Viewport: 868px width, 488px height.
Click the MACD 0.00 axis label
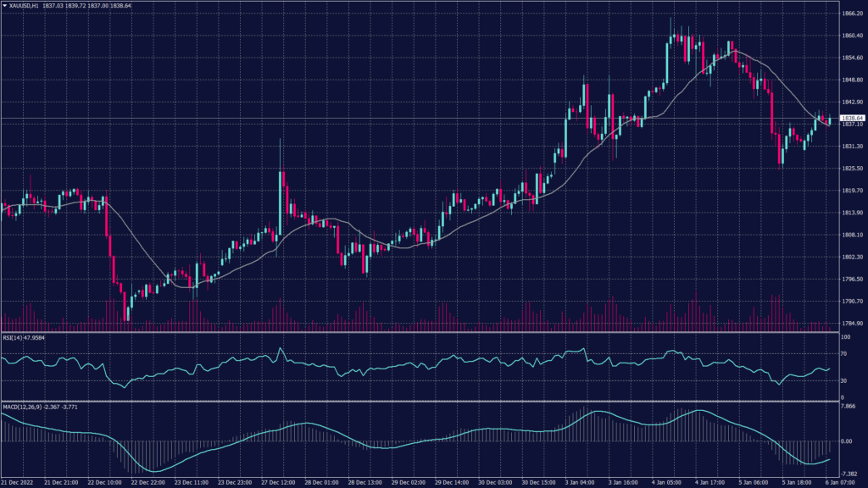click(x=846, y=441)
